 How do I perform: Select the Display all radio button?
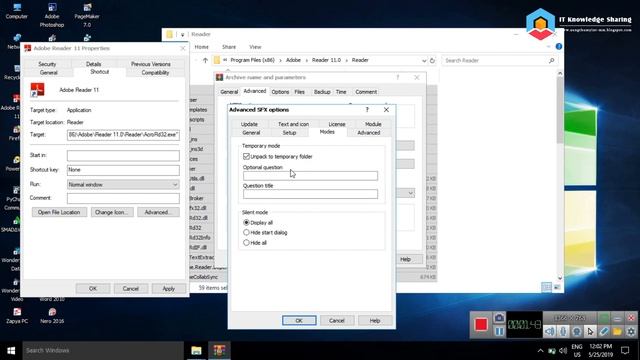point(246,222)
